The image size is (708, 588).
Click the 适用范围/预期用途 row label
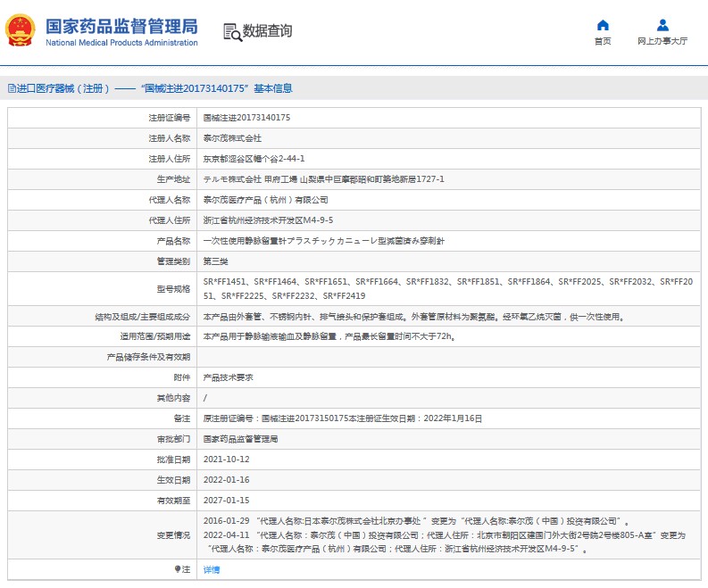[x=155, y=336]
